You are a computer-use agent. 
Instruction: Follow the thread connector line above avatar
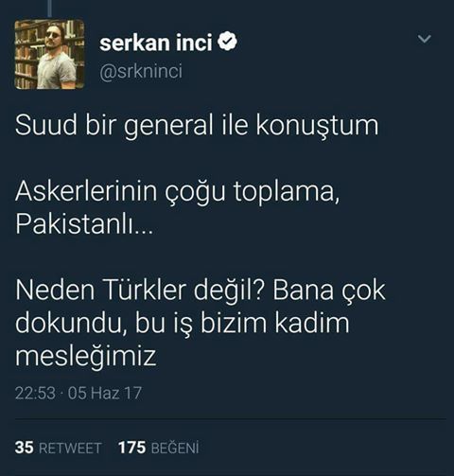49,8
